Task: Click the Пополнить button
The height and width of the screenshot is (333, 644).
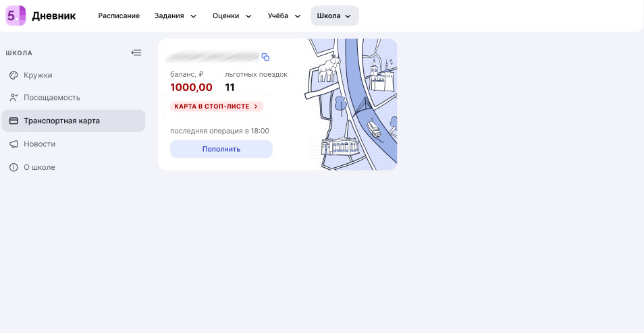Action: [221, 149]
